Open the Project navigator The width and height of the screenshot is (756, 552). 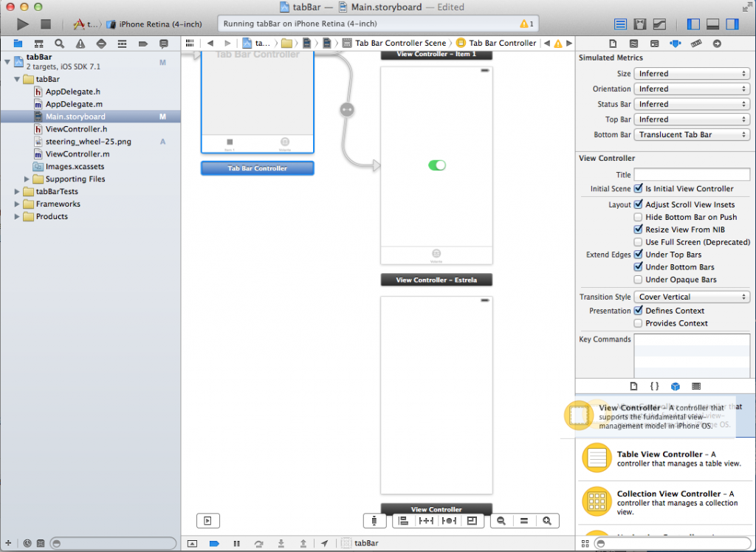point(18,44)
